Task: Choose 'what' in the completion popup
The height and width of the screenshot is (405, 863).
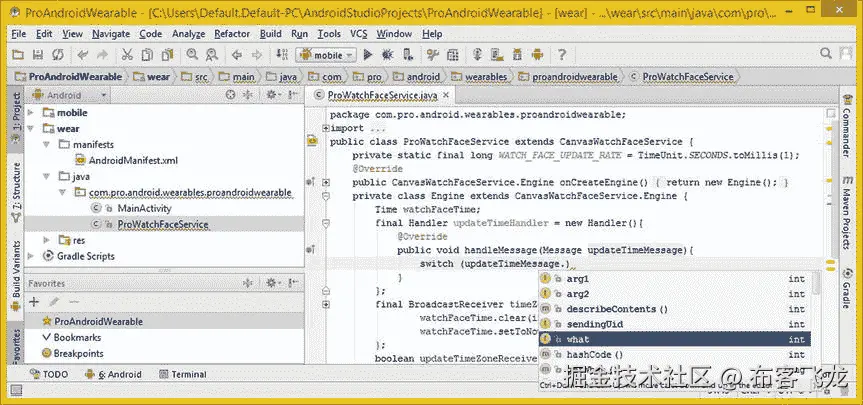Action: click(x=674, y=340)
